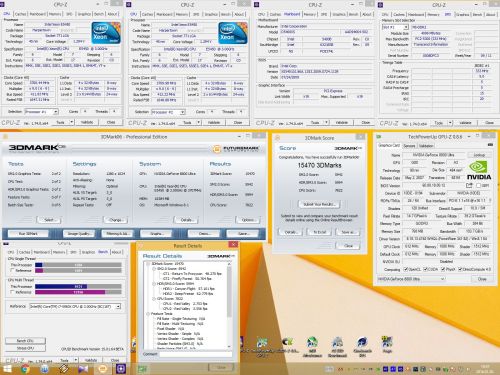Launch Chrome from the taskbar
Viewport: 500px width, 375px height.
pyautogui.click(x=25, y=369)
